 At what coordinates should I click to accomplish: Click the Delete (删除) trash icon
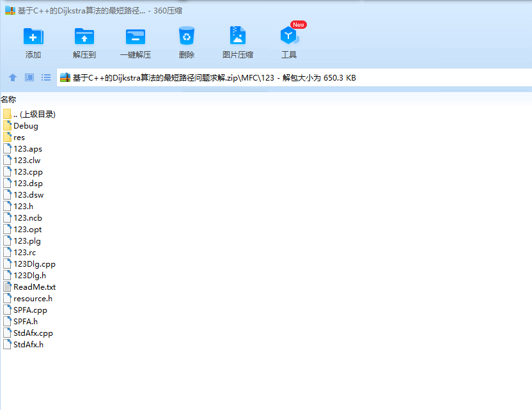[x=187, y=36]
